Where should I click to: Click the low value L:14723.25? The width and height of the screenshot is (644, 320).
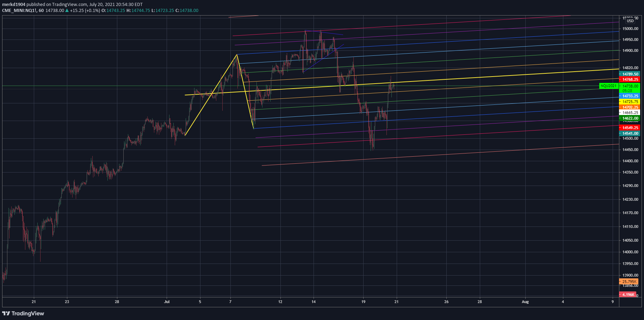[163, 11]
